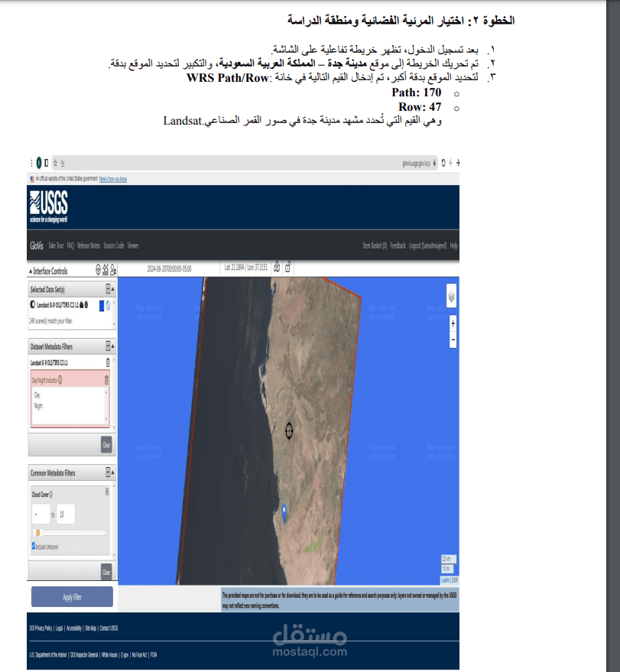Open the FAQ menu item
This screenshot has height=672, width=620.
(x=70, y=245)
